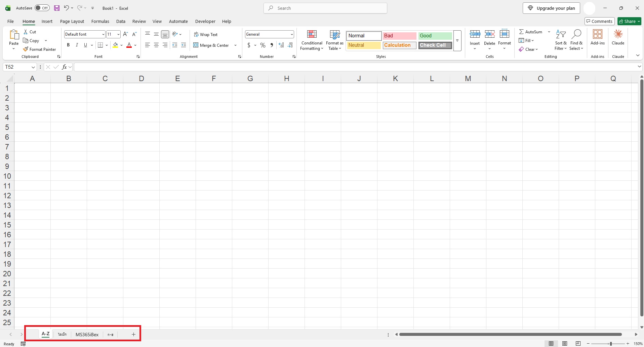
Task: Switch to Page Break Preview view
Action: click(578, 344)
